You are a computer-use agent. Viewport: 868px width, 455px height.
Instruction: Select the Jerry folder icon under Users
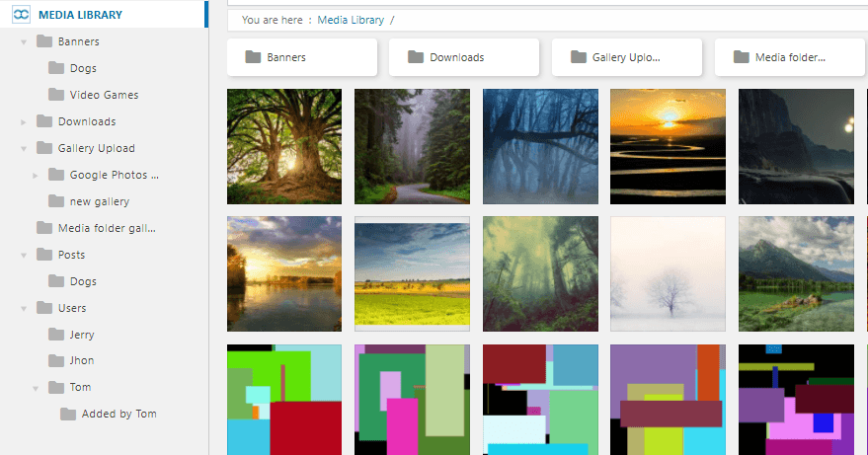tap(56, 335)
